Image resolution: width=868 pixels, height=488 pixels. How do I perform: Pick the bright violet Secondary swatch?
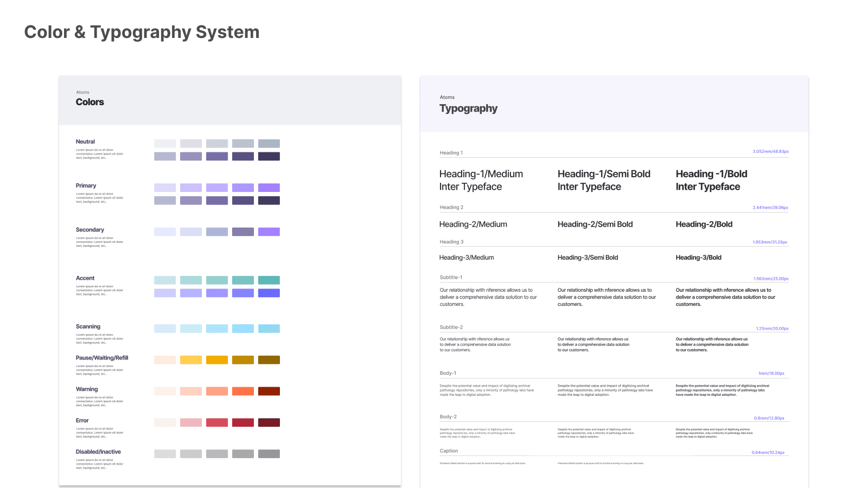coord(269,232)
